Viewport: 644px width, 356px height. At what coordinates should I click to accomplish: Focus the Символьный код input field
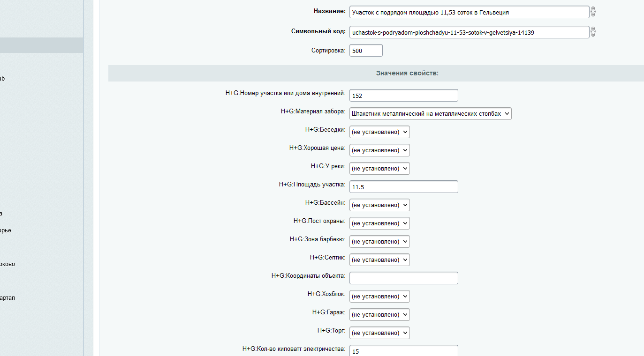[x=469, y=32]
